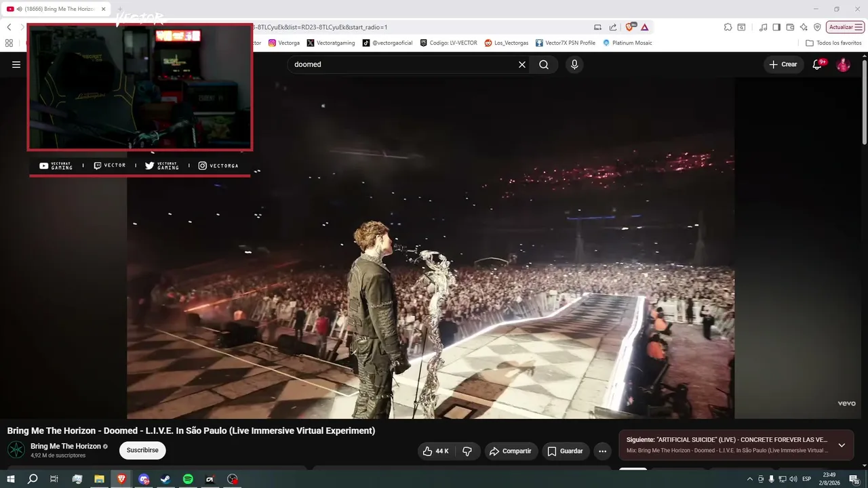868x488 pixels.
Task: Open the Brave apps grid button
Action: coord(9,43)
